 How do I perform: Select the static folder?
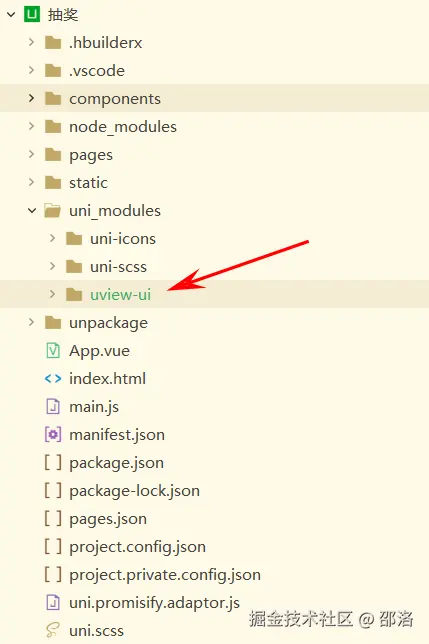tap(88, 182)
